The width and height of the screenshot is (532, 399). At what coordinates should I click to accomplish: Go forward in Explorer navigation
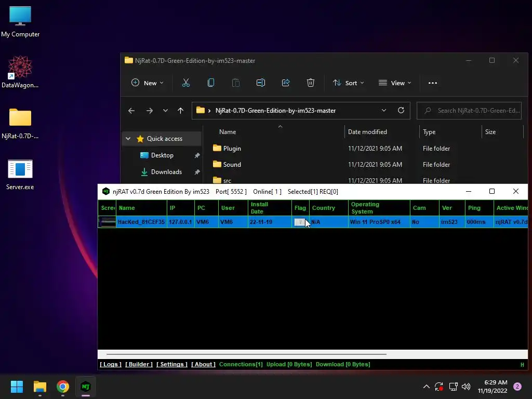coord(149,111)
